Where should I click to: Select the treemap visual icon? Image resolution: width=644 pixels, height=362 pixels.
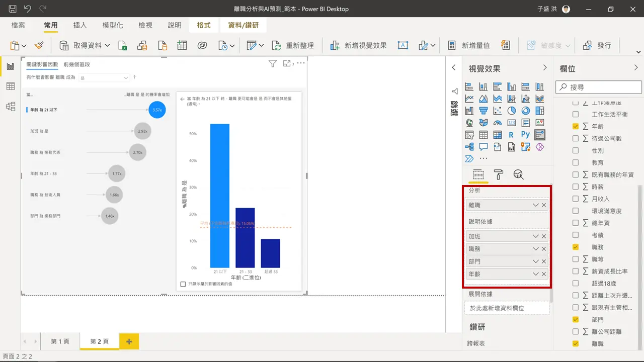click(x=540, y=111)
